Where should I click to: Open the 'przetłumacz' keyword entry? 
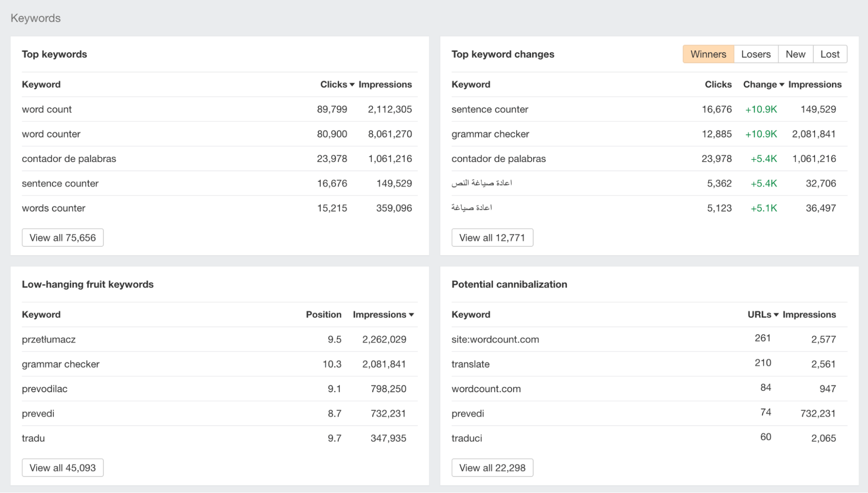point(49,339)
